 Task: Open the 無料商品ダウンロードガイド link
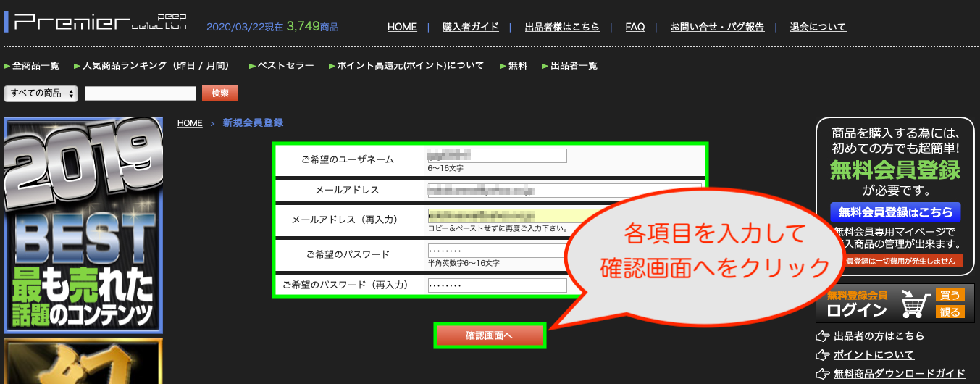[x=899, y=374]
